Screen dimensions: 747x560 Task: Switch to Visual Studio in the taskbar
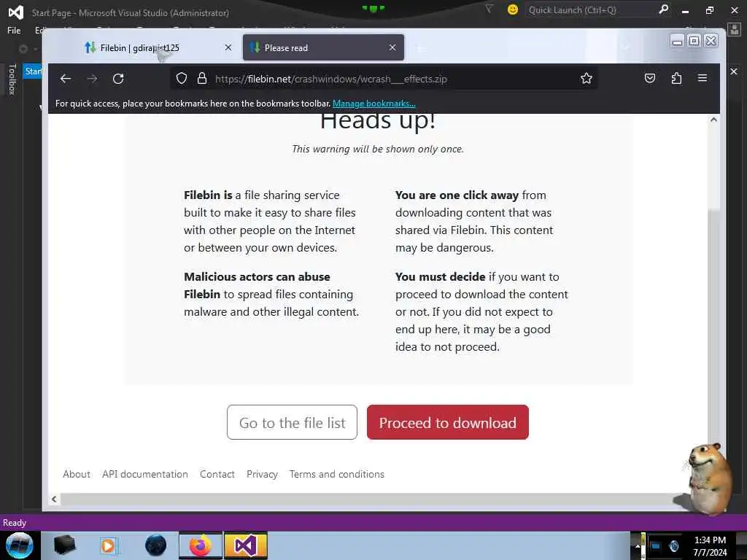tap(246, 545)
